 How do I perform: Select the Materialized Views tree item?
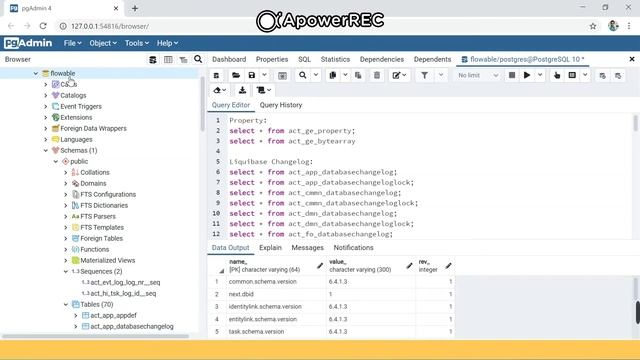(x=107, y=260)
